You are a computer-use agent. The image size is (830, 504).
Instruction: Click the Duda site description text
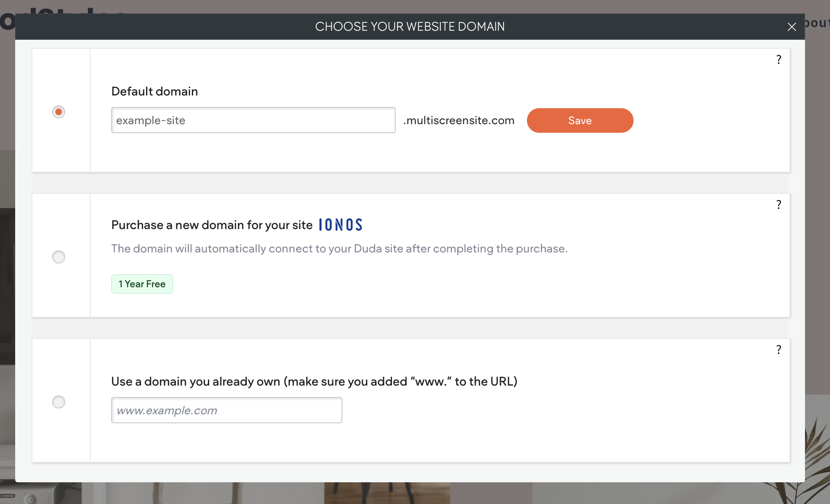coord(340,248)
